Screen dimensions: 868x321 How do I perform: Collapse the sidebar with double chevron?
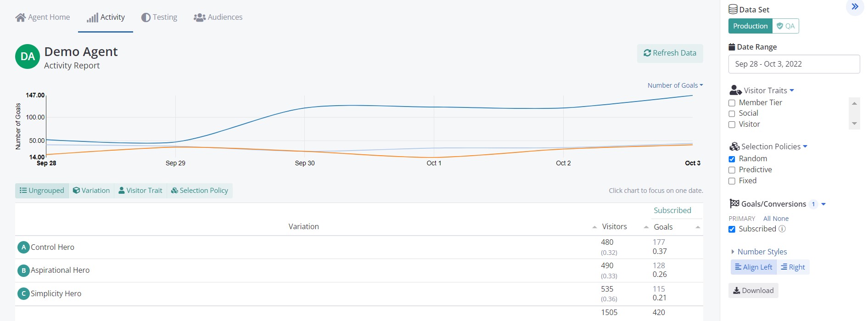click(x=855, y=7)
